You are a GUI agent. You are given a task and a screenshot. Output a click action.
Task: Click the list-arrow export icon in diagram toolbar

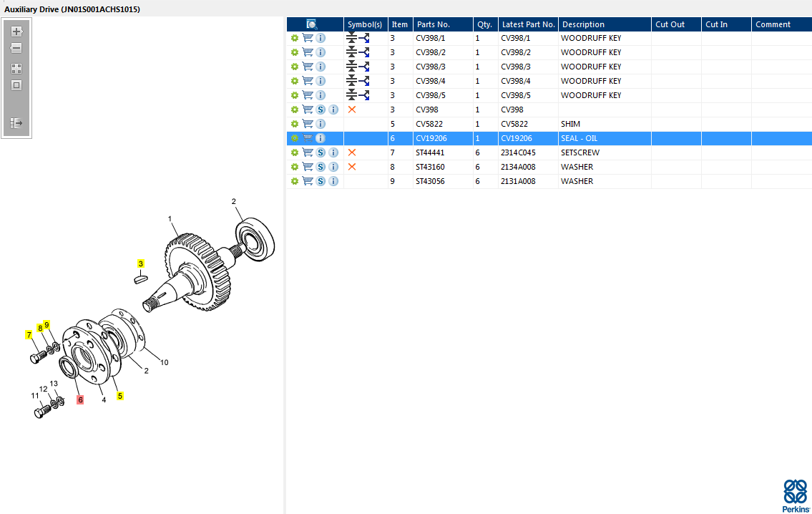tap(16, 123)
